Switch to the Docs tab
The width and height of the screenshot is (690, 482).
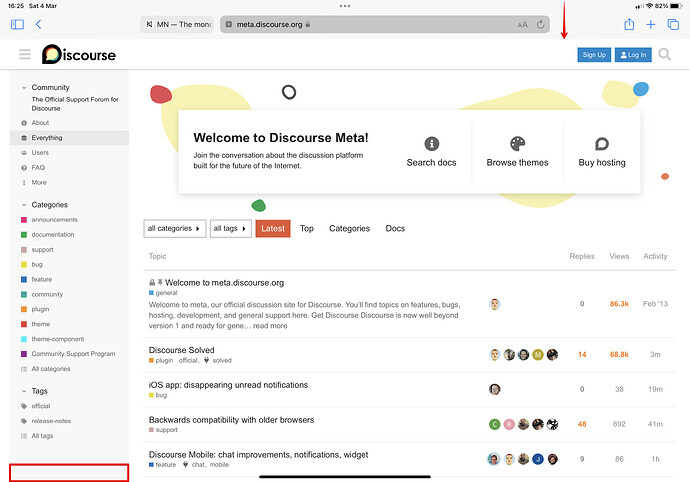coord(395,228)
